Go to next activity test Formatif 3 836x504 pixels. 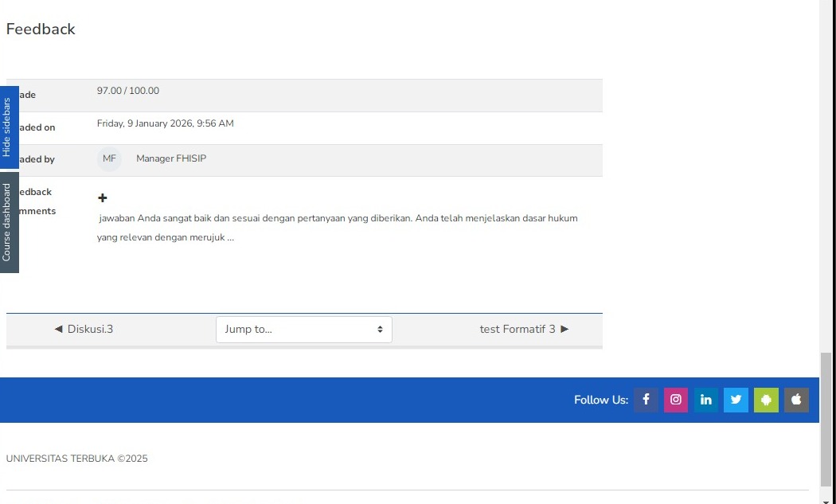tap(524, 329)
